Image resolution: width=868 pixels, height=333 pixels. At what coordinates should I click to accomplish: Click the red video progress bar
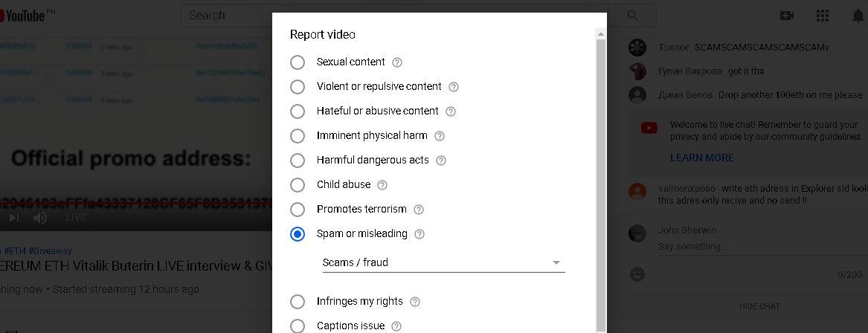[x=135, y=203]
